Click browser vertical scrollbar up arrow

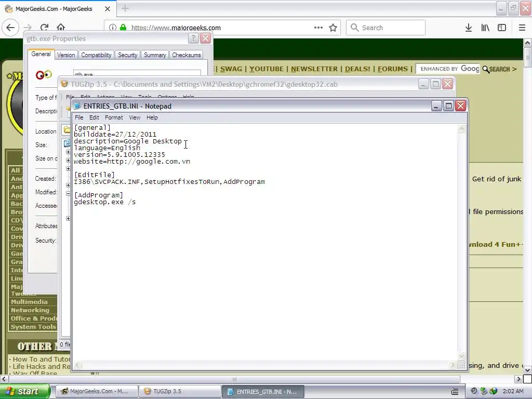tap(528, 43)
